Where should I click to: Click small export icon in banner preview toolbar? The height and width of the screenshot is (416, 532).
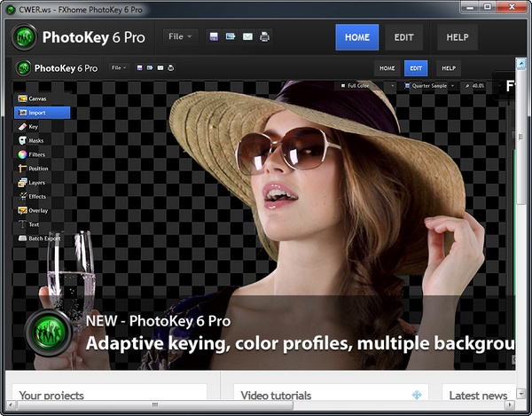(x=150, y=68)
